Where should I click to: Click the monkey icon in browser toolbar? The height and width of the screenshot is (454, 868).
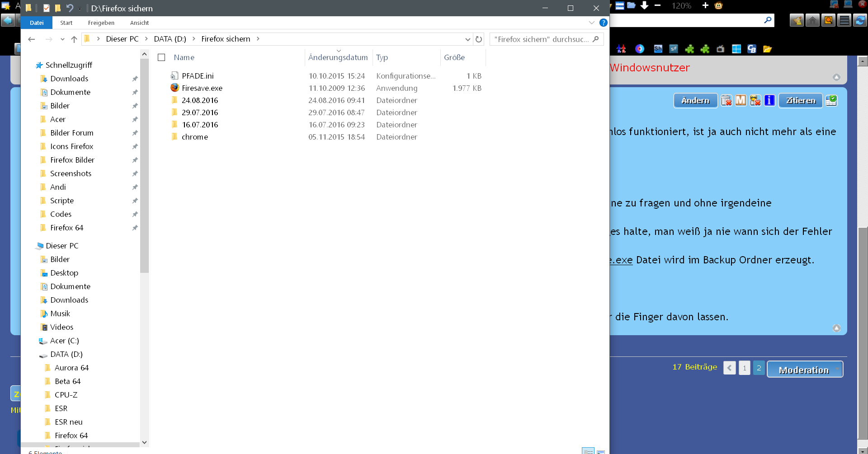(x=719, y=6)
